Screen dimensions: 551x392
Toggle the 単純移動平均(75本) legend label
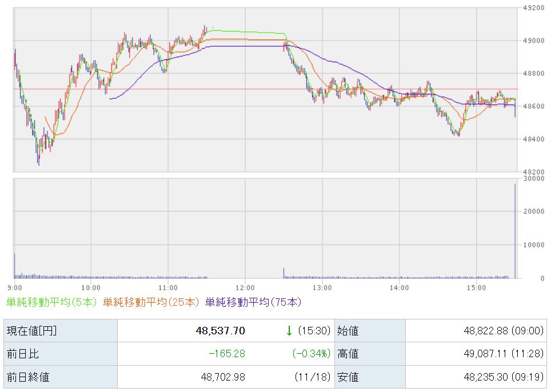click(253, 302)
